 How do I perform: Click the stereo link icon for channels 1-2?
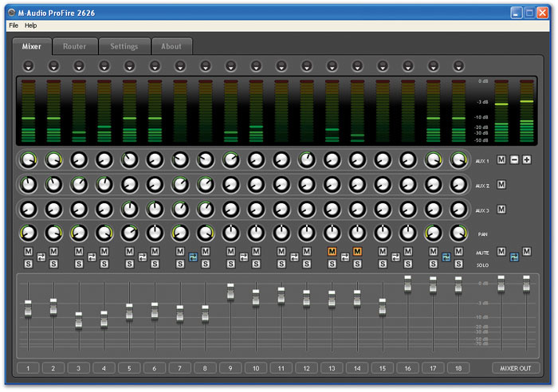41,257
